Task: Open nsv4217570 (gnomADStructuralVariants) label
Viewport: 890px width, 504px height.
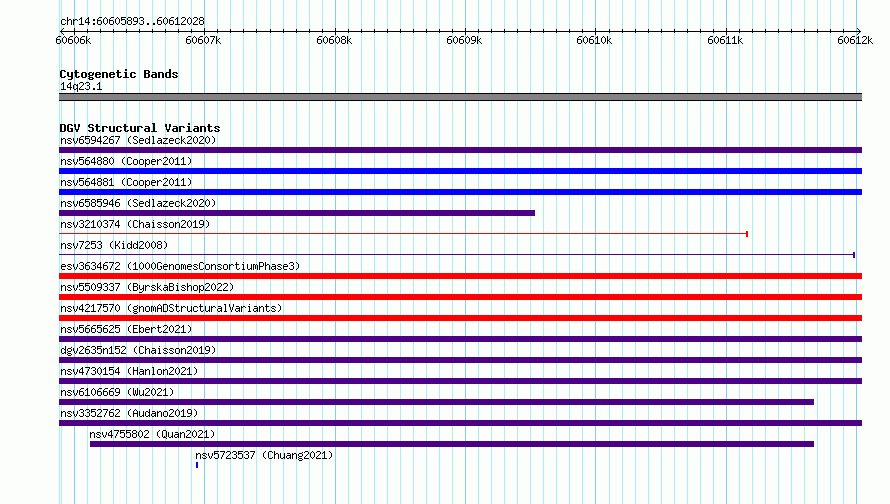Action: (171, 308)
